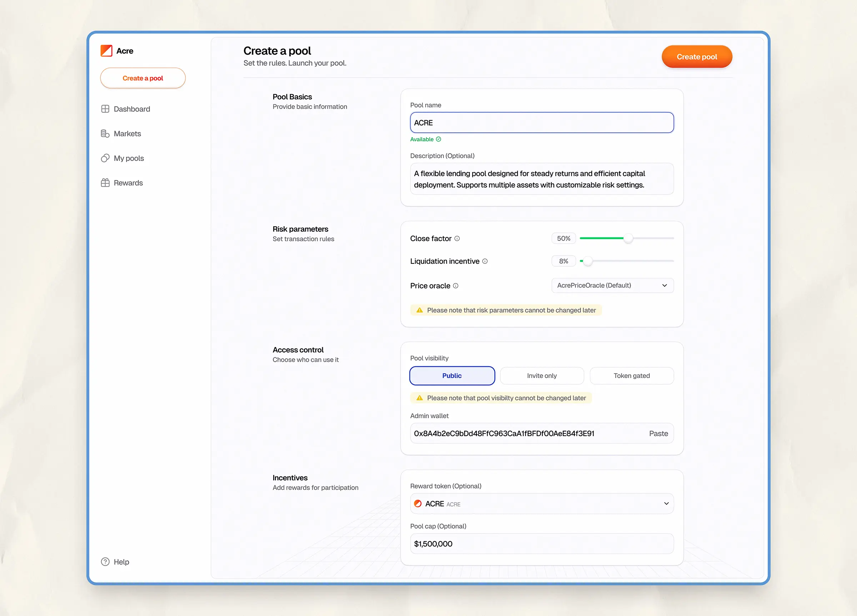
Task: Open Help in sidebar
Action: click(x=115, y=562)
